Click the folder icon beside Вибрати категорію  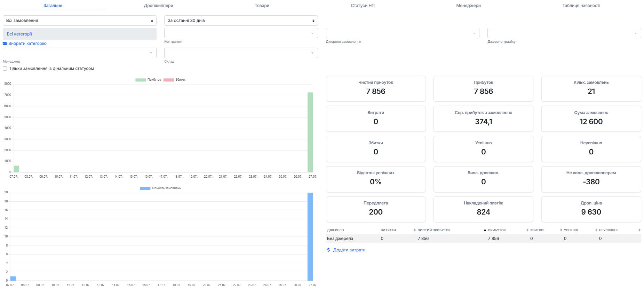[5, 43]
